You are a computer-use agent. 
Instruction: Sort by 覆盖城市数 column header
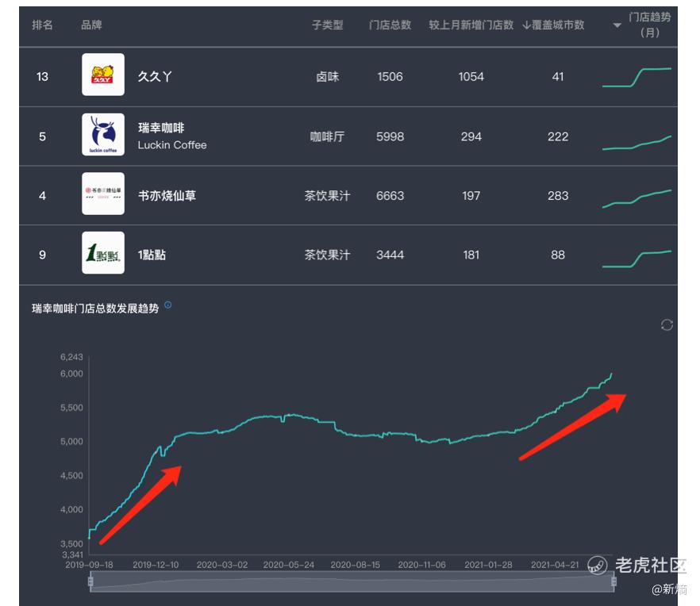tap(553, 25)
